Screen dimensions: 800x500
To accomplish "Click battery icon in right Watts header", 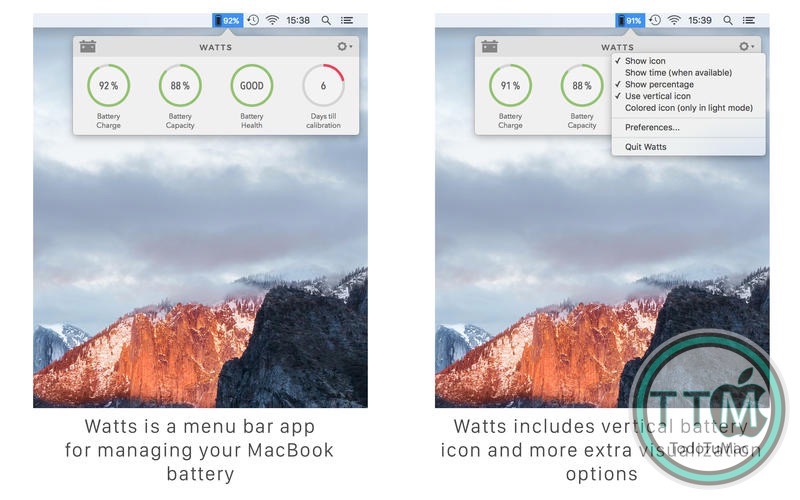I will (490, 46).
